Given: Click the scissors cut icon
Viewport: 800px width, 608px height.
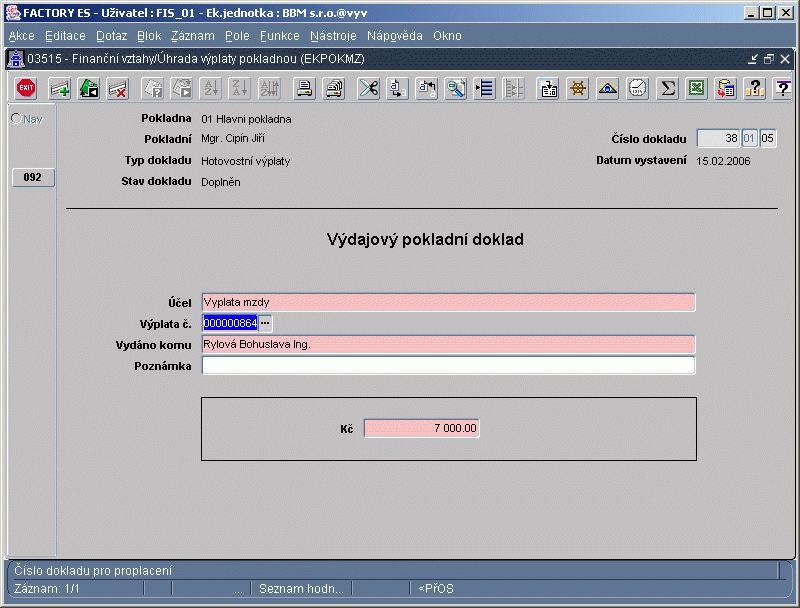Looking at the screenshot, I should click(x=368, y=88).
